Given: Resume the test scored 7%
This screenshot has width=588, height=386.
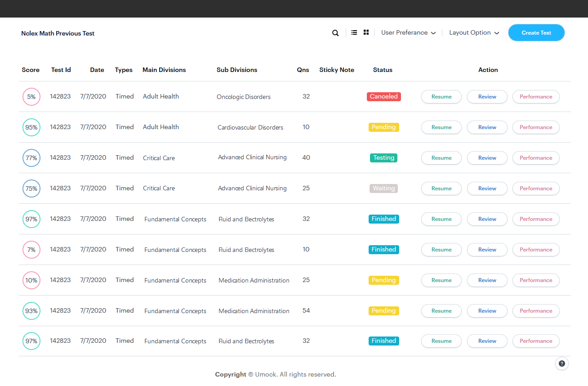Looking at the screenshot, I should [x=441, y=250].
